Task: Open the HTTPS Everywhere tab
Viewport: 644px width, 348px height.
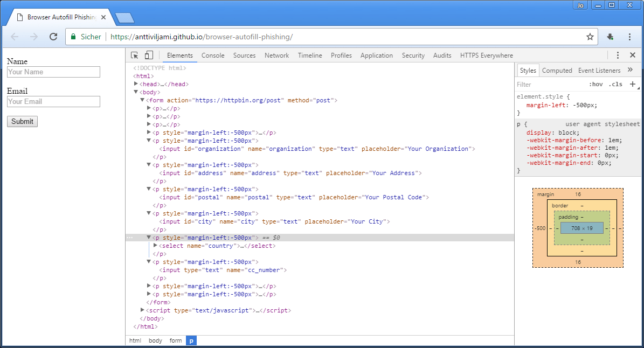Action: coord(486,55)
